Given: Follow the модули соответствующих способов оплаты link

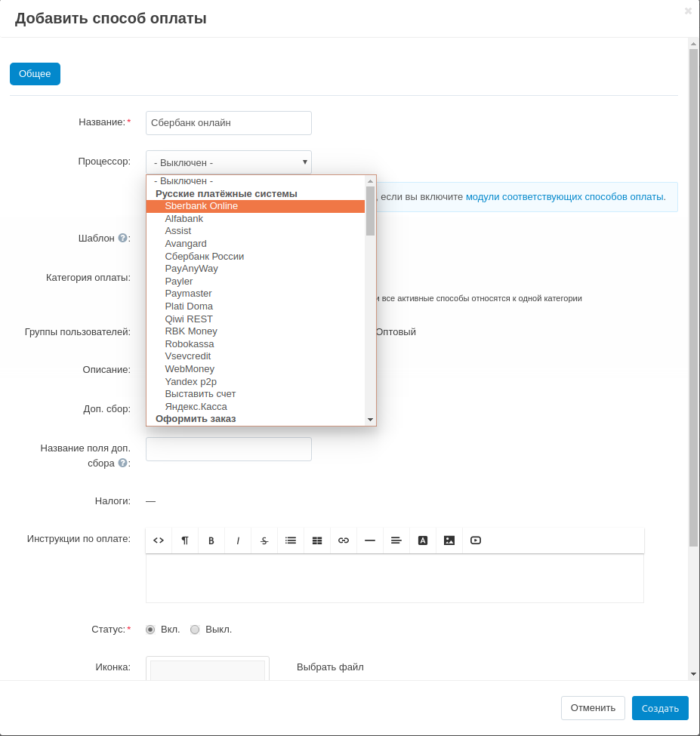Looking at the screenshot, I should [x=565, y=196].
